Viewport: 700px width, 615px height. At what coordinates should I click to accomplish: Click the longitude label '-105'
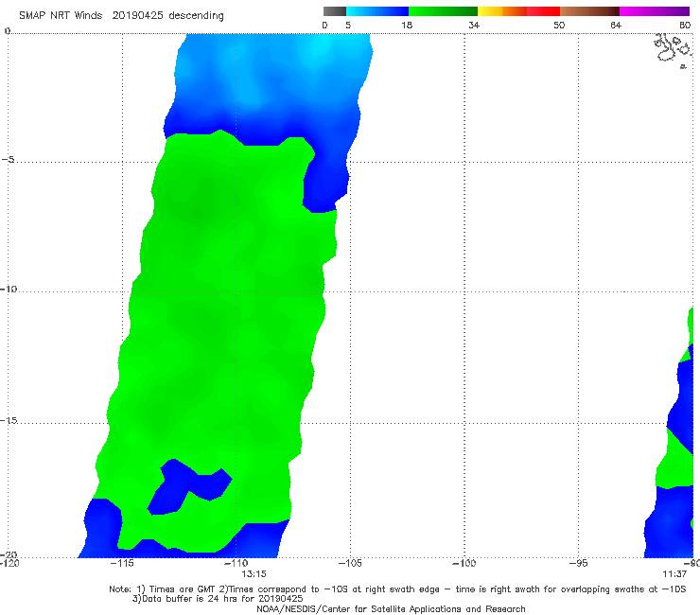coord(350,563)
